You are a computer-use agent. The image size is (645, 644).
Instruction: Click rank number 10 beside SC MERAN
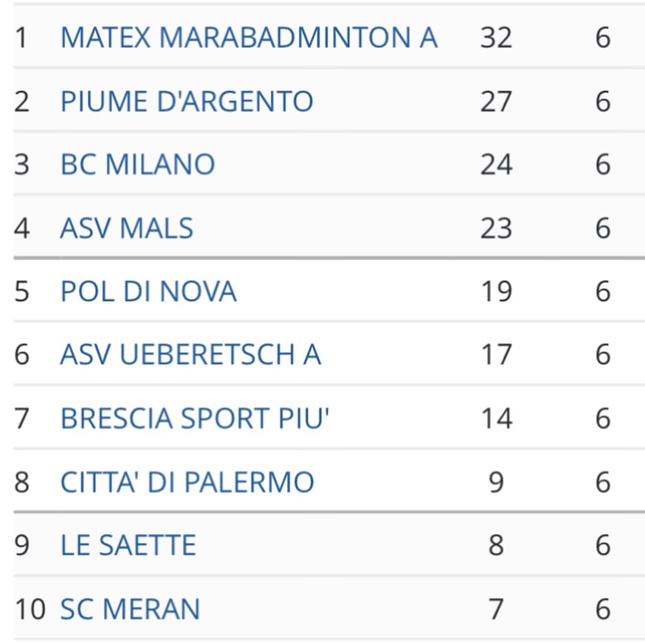tap(30, 609)
